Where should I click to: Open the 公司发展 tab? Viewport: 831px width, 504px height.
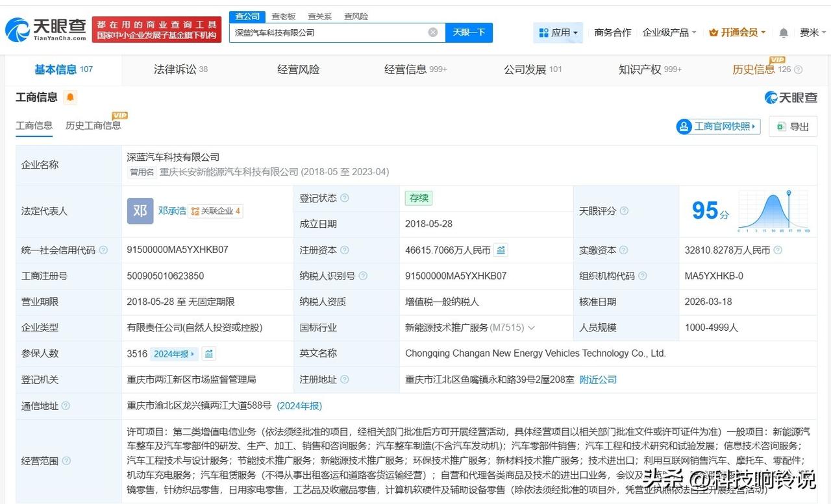click(533, 69)
